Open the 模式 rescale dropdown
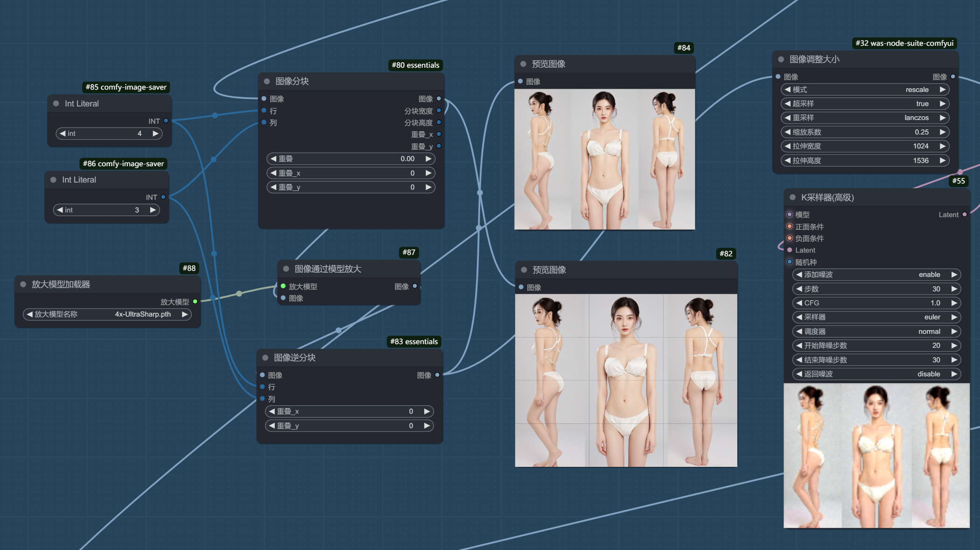The height and width of the screenshot is (550, 980). (865, 90)
